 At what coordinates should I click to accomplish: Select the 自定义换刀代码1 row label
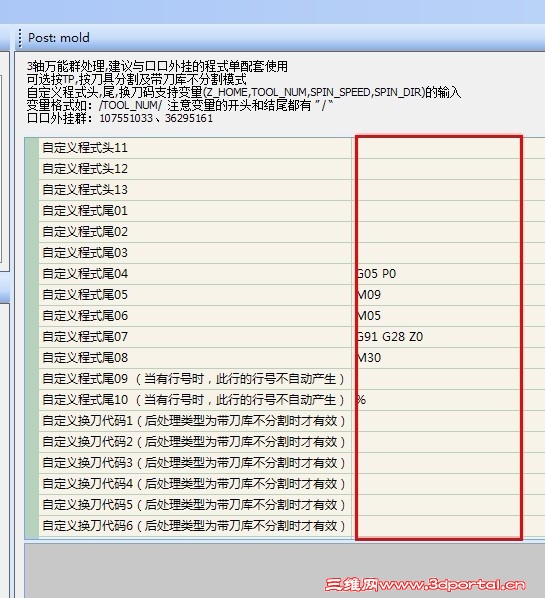point(195,421)
